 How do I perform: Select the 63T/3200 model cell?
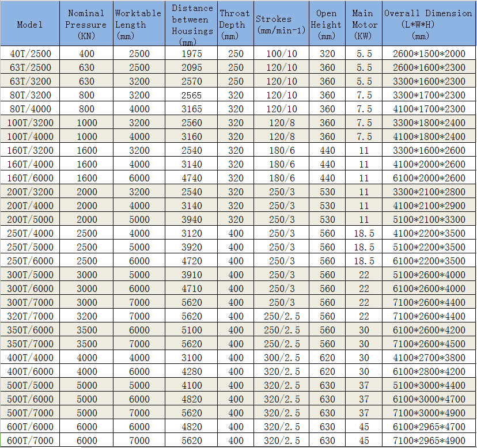click(31, 81)
